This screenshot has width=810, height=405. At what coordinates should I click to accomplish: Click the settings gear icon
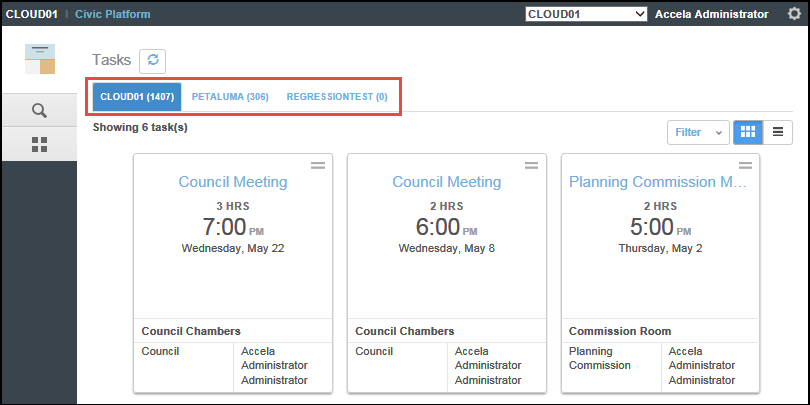click(794, 14)
